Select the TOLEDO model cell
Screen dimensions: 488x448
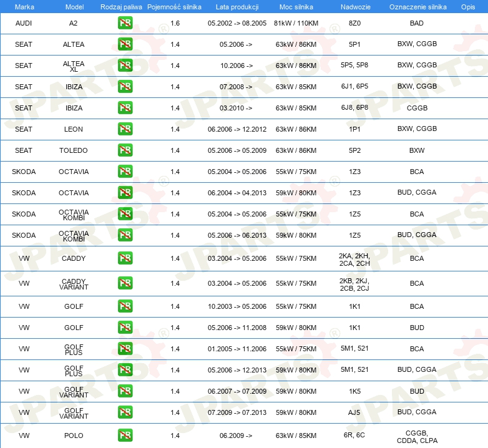tap(74, 150)
